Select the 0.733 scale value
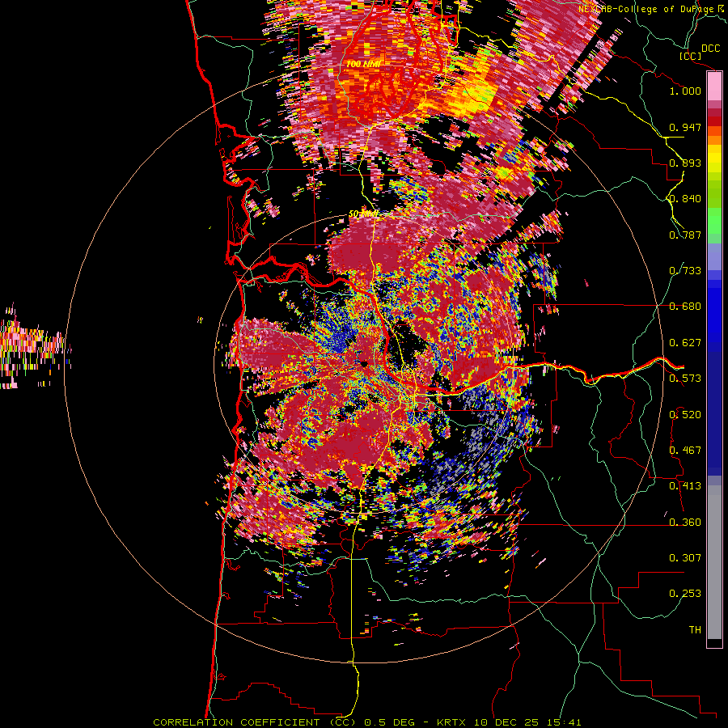728x728 pixels. pyautogui.click(x=685, y=271)
